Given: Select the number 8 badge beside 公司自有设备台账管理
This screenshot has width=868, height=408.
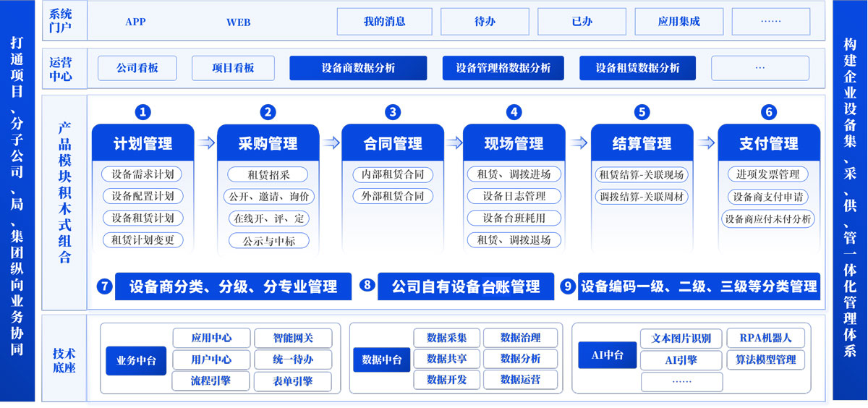Looking at the screenshot, I should click(367, 286).
